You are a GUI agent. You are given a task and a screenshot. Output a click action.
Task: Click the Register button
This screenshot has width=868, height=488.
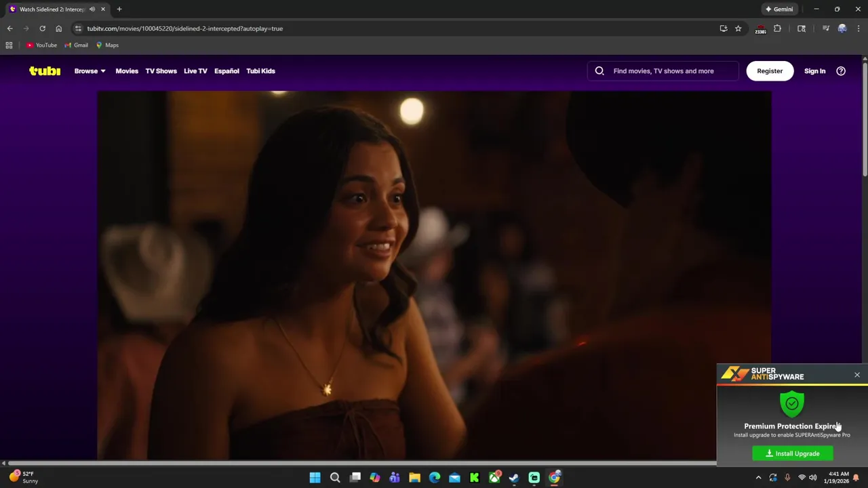tap(770, 70)
